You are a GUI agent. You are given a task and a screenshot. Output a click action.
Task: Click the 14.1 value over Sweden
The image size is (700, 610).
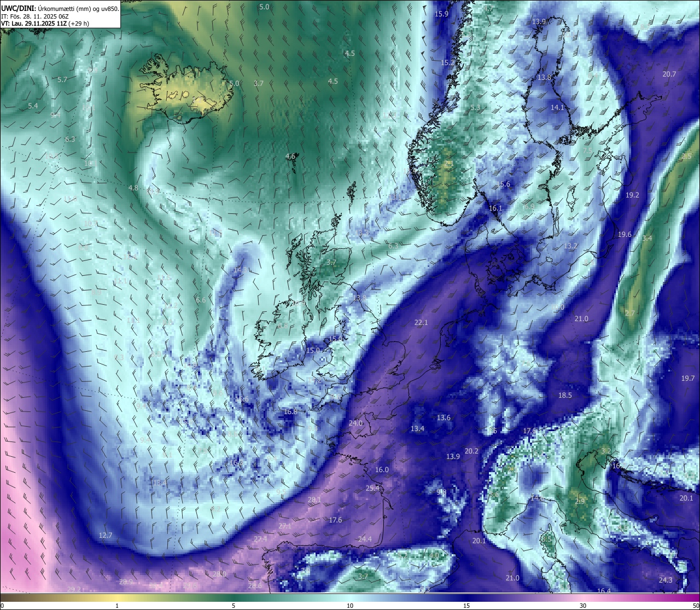pos(557,107)
